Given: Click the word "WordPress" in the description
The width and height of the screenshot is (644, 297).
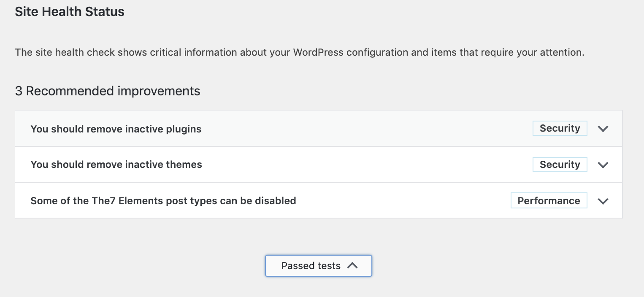Looking at the screenshot, I should (x=318, y=53).
